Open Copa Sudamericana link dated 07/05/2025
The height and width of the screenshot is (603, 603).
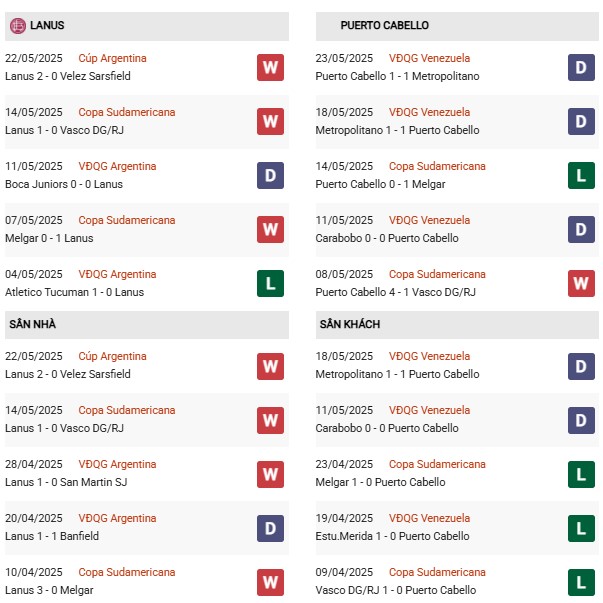click(126, 220)
